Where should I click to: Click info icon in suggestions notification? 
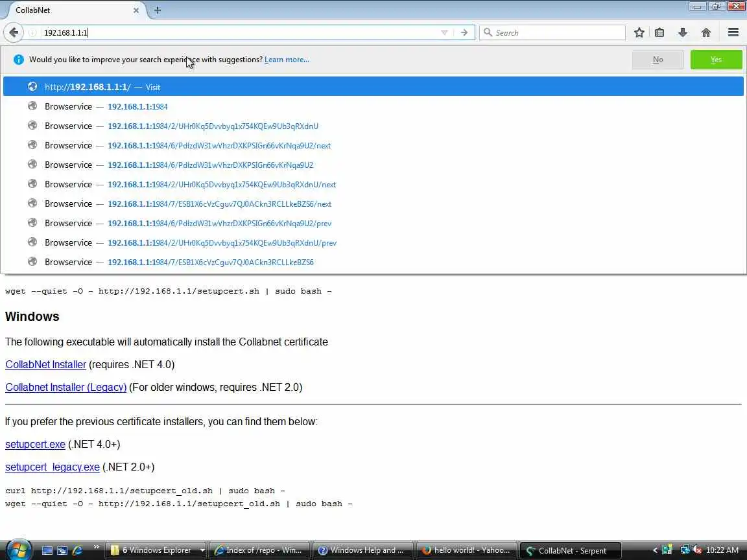(19, 60)
